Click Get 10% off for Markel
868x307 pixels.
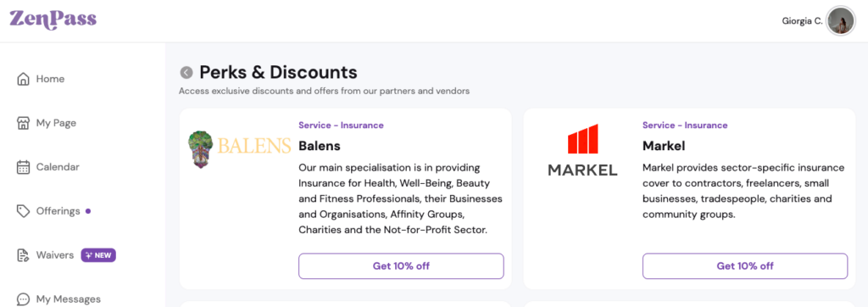pyautogui.click(x=745, y=266)
